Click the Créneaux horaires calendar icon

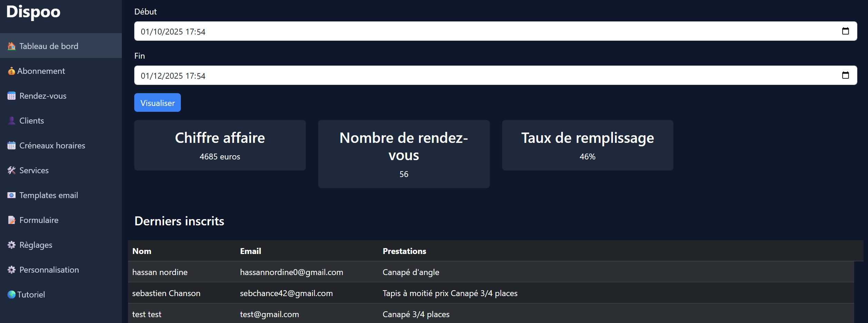tap(11, 146)
